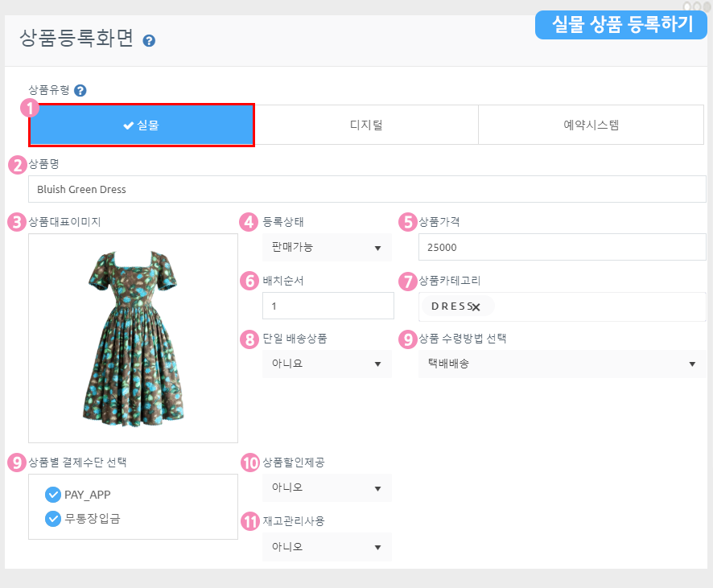Click the number 10 badge beside 상품할인제공
Image resolution: width=713 pixels, height=588 pixels.
[251, 463]
